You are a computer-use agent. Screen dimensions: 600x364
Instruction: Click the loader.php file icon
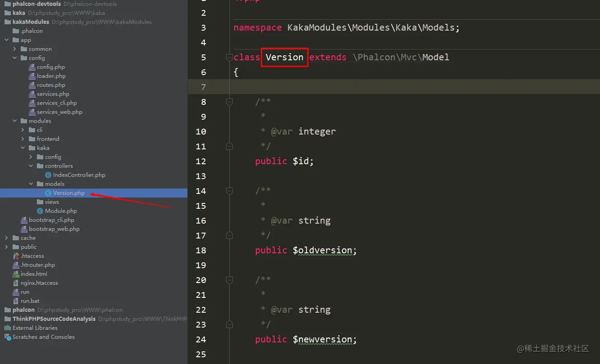(x=32, y=76)
